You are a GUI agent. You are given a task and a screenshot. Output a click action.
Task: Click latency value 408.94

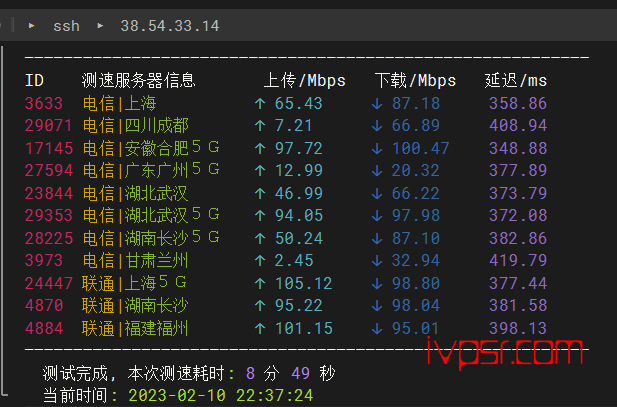(518, 126)
